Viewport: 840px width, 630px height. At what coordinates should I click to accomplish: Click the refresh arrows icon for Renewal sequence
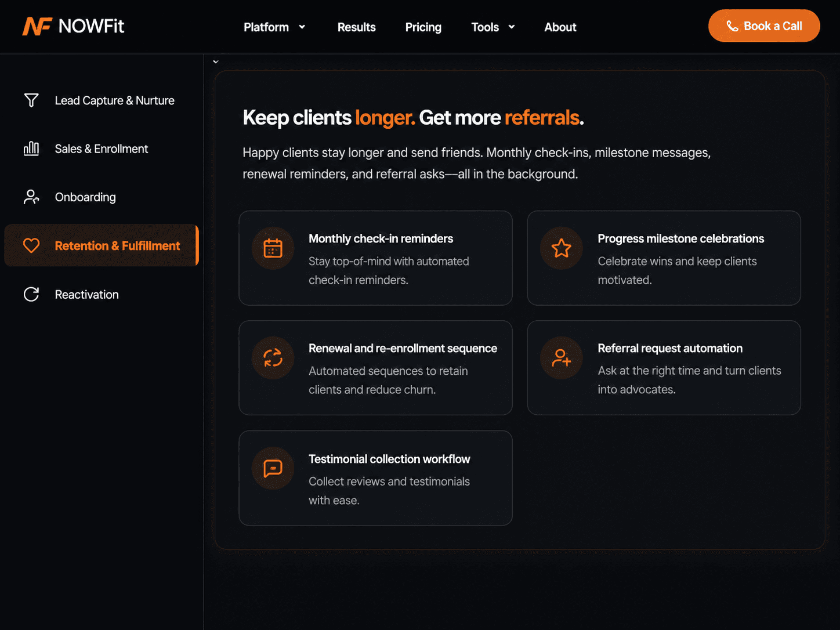point(273,358)
